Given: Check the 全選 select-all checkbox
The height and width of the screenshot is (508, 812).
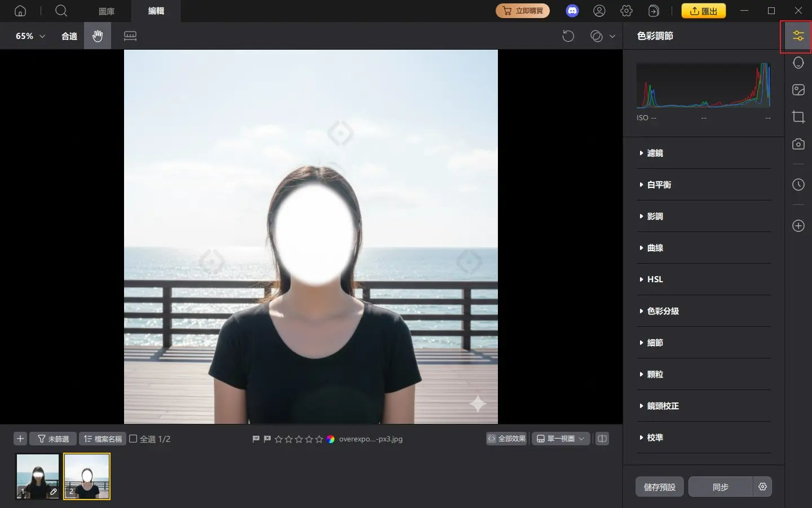Looking at the screenshot, I should 133,439.
